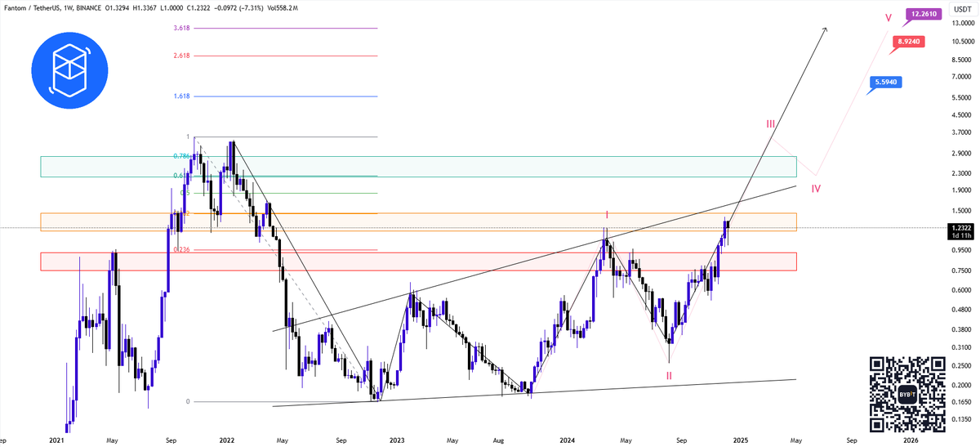980x447 pixels.
Task: Click Aug on the time axis
Action: pos(499,440)
